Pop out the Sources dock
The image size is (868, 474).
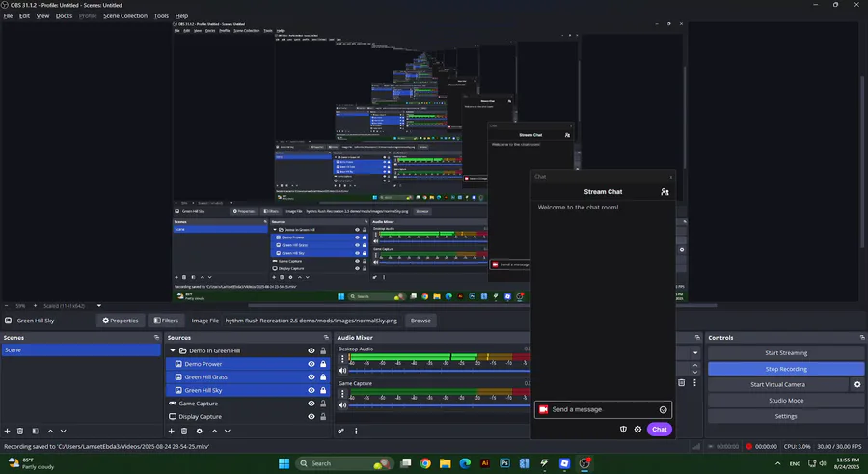tap(326, 337)
